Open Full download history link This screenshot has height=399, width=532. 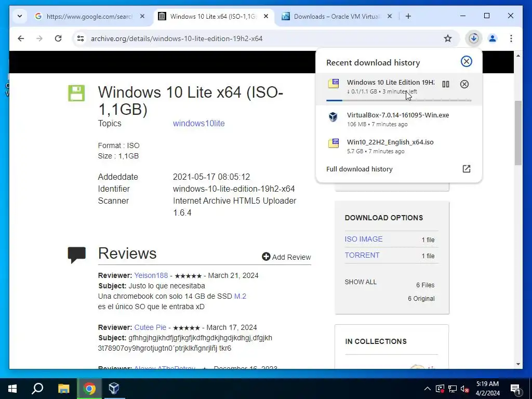[x=360, y=169]
